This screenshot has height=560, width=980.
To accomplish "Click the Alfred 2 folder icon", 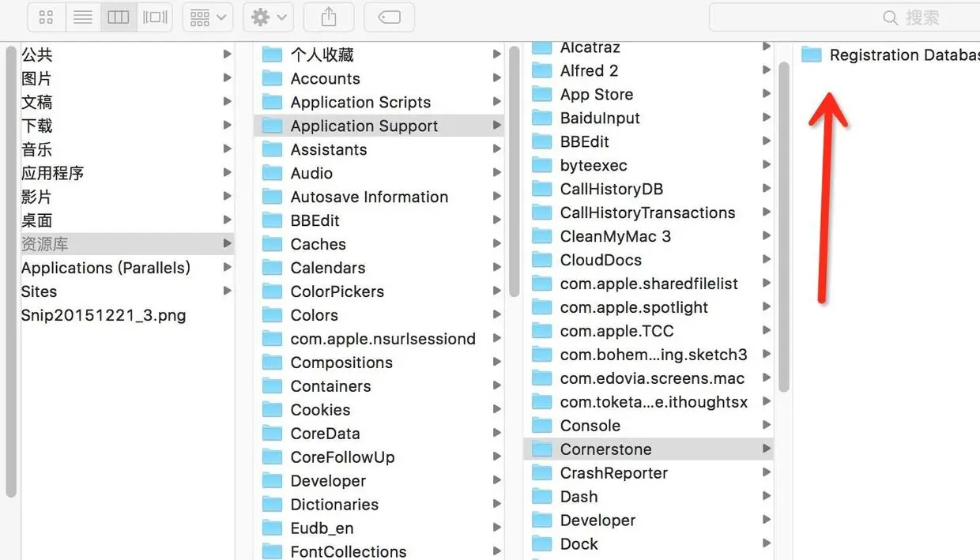I will [x=541, y=70].
